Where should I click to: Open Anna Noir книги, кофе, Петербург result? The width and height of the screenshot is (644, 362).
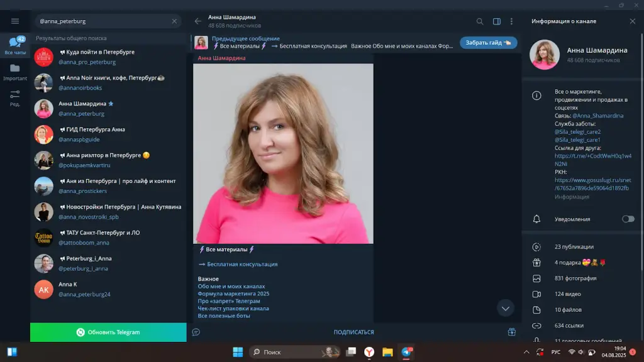[108, 82]
